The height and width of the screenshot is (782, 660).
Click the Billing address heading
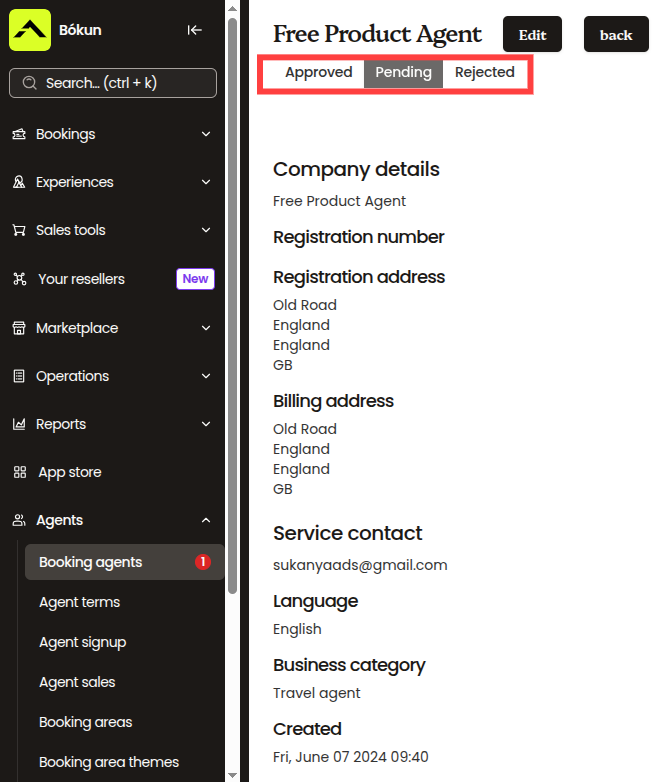pyautogui.click(x=333, y=401)
